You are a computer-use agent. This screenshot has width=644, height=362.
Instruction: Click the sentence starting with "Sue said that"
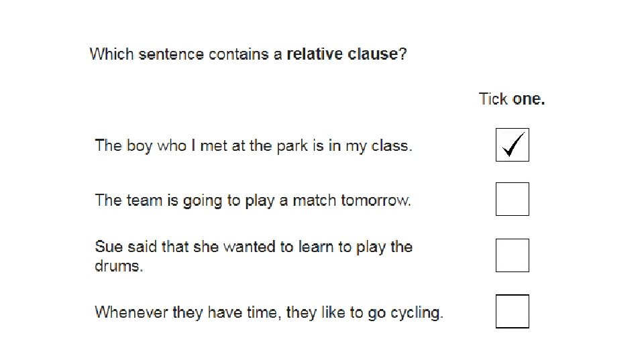[254, 256]
